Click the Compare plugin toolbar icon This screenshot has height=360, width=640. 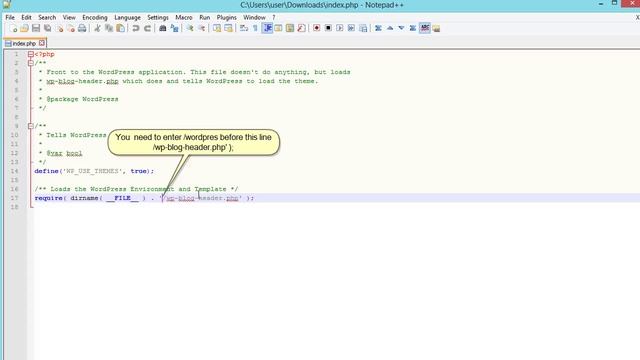click(x=378, y=28)
